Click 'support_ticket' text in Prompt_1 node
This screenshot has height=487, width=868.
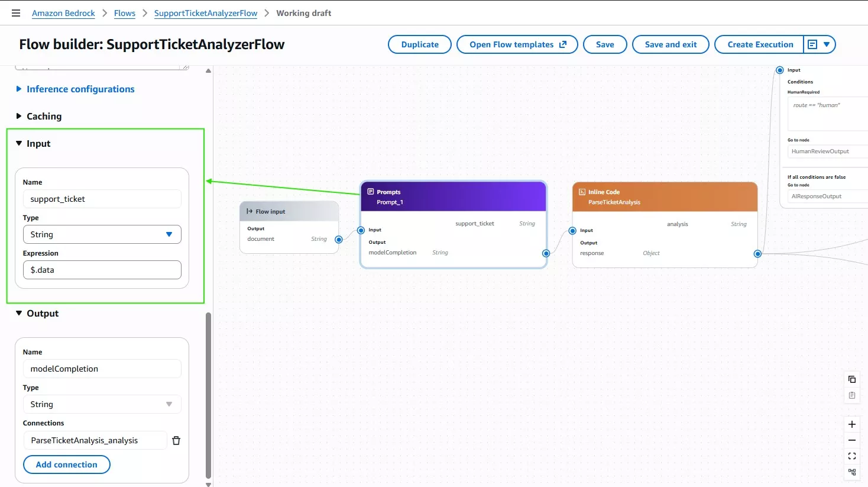(475, 224)
